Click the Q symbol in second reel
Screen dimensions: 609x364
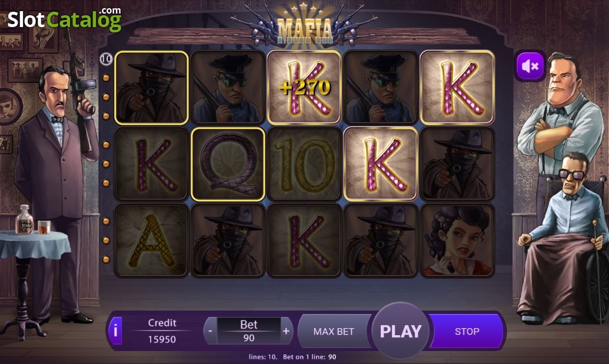228,163
